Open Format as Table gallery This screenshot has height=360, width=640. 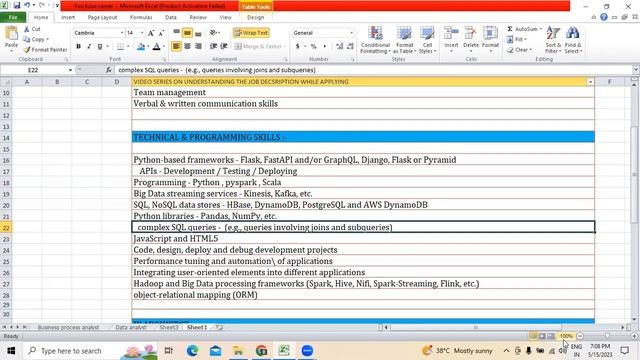click(404, 40)
